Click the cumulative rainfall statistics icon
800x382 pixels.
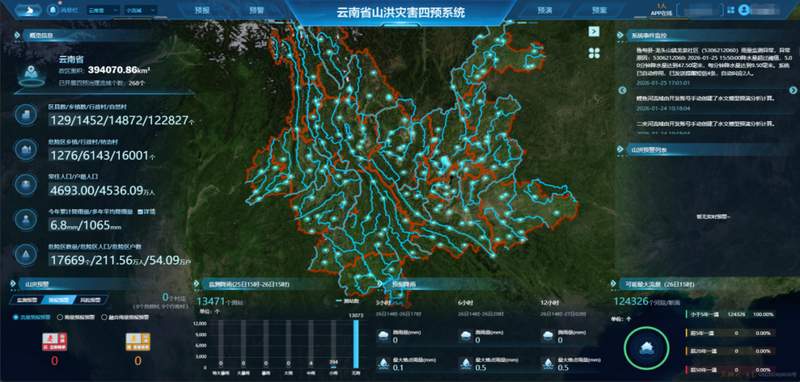(25, 219)
